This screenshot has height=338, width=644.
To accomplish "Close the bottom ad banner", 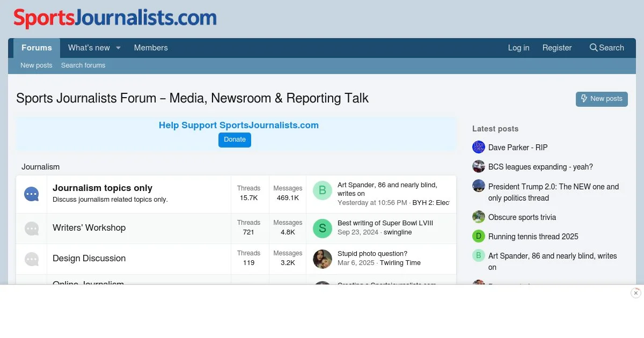I will (636, 293).
